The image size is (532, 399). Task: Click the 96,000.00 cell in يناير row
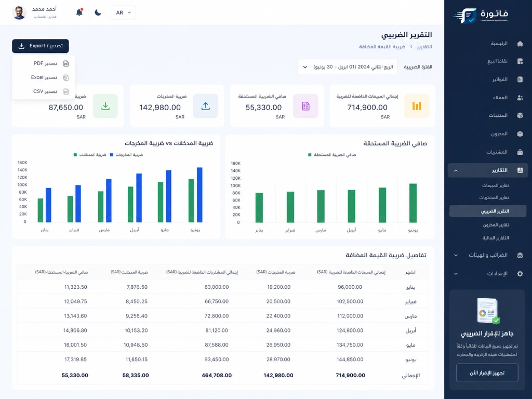(x=350, y=287)
